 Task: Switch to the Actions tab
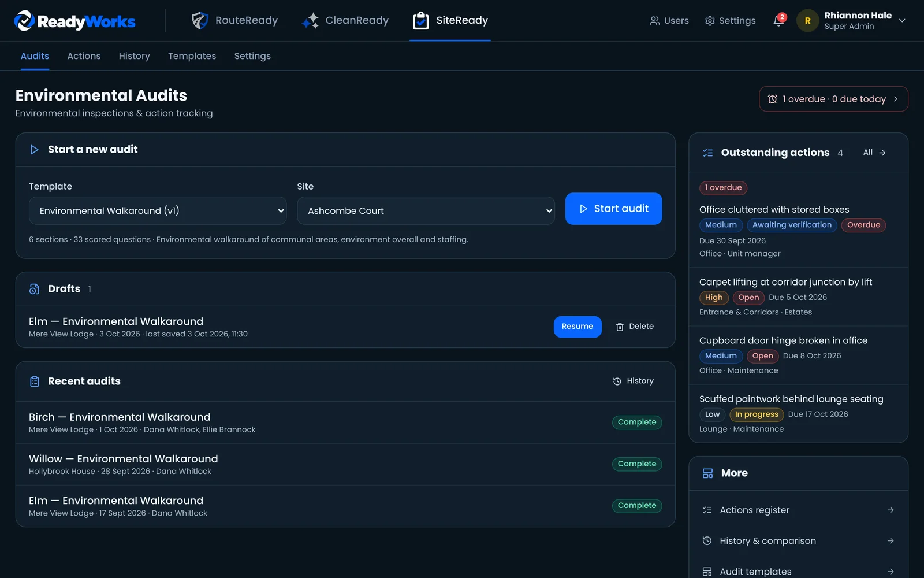(x=84, y=56)
